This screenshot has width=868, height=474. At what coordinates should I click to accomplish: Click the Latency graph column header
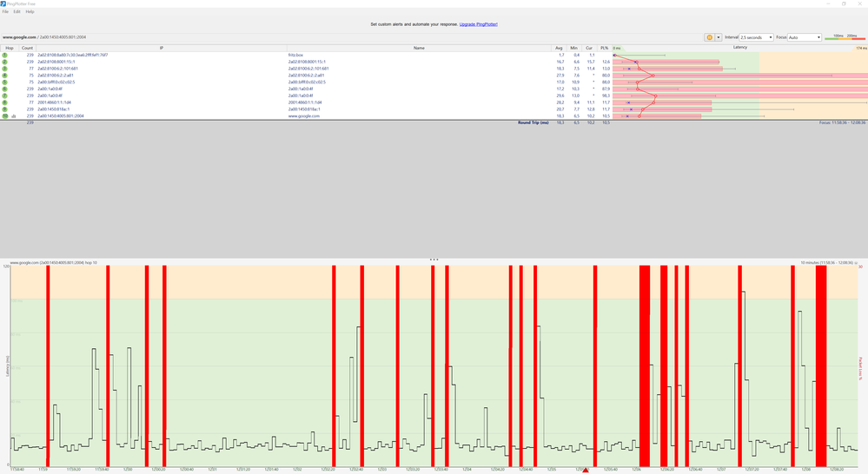coord(740,48)
